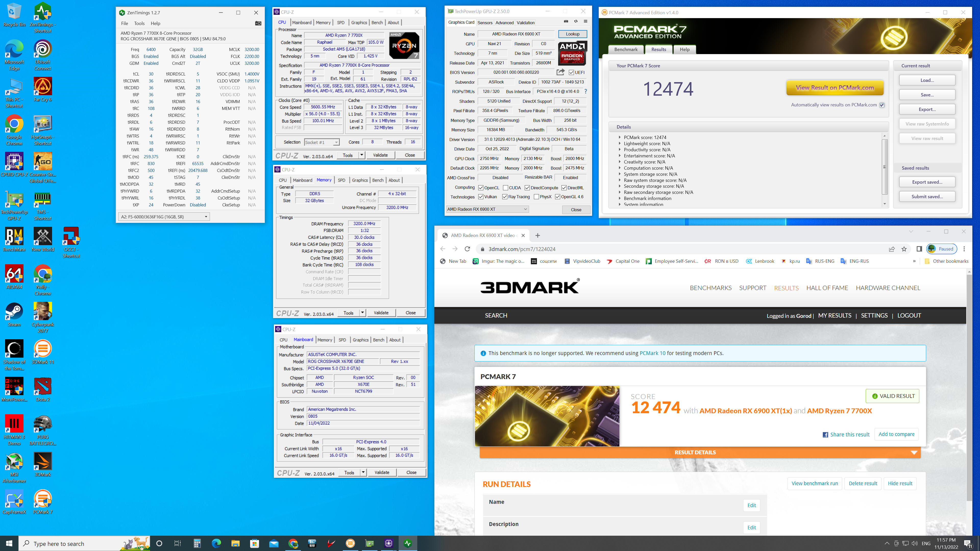Expand the Benchmark information tree item
The width and height of the screenshot is (980, 551).
click(x=620, y=198)
